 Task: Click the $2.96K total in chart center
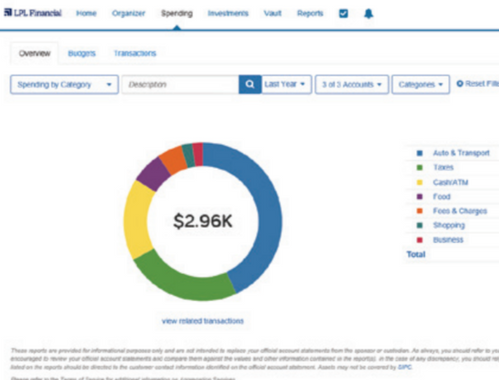pyautogui.click(x=203, y=221)
